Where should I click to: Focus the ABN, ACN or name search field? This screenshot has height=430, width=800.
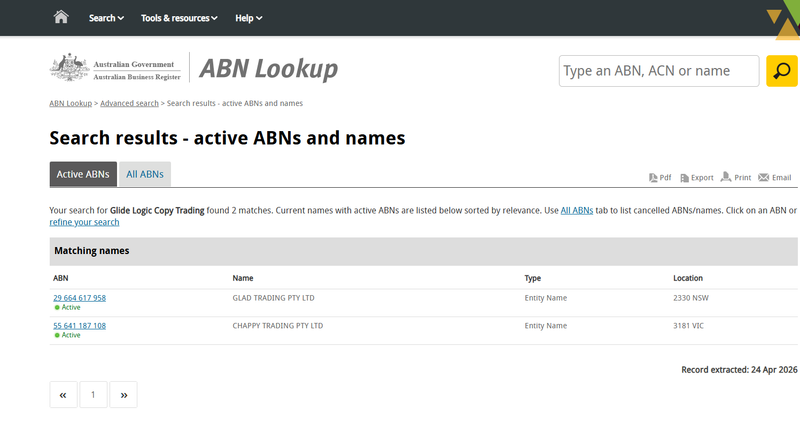click(659, 71)
